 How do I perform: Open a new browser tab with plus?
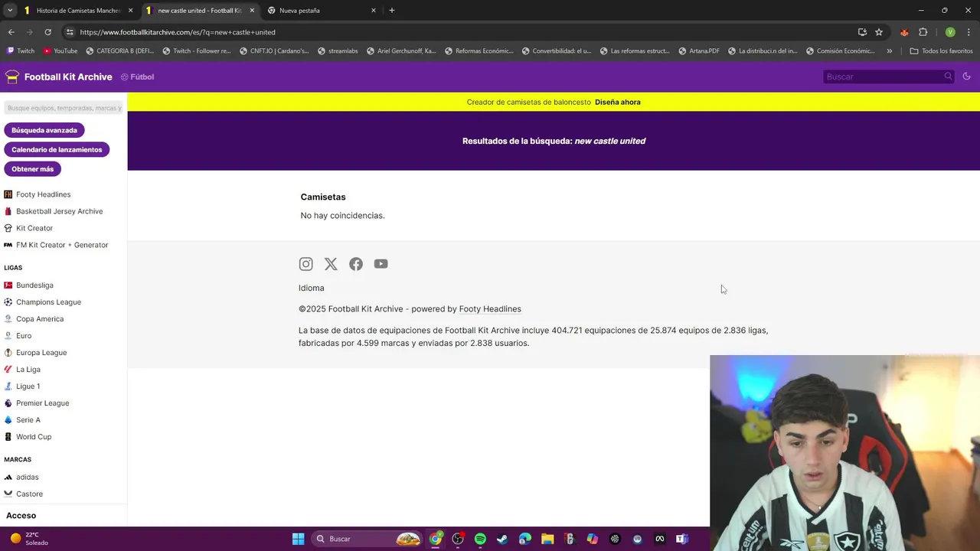392,11
